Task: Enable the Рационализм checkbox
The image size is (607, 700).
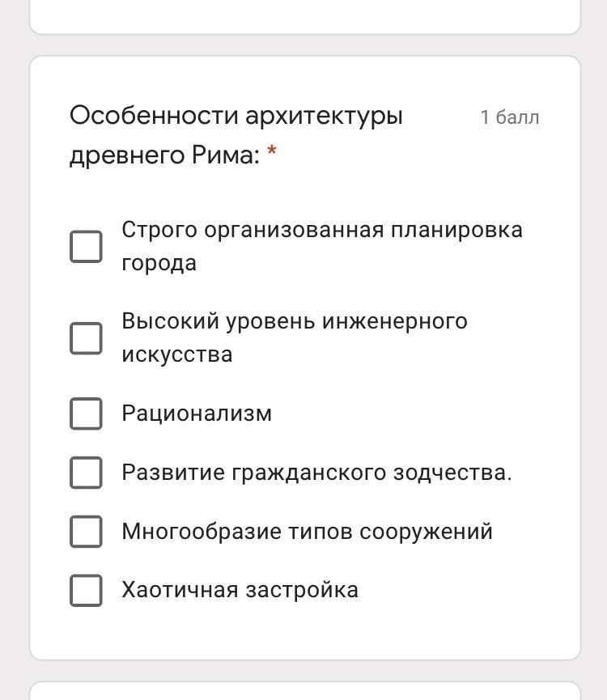Action: tap(86, 414)
